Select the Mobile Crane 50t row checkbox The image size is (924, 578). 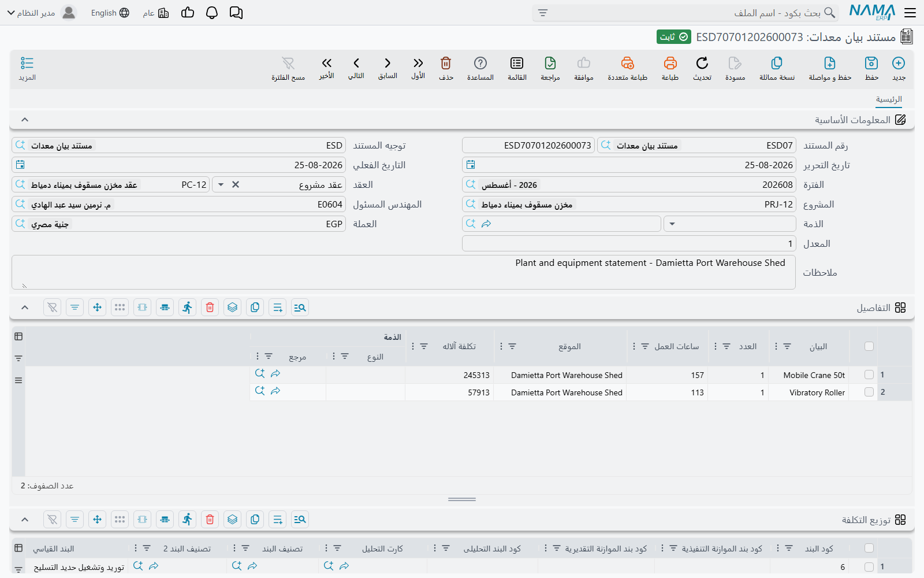(x=869, y=375)
